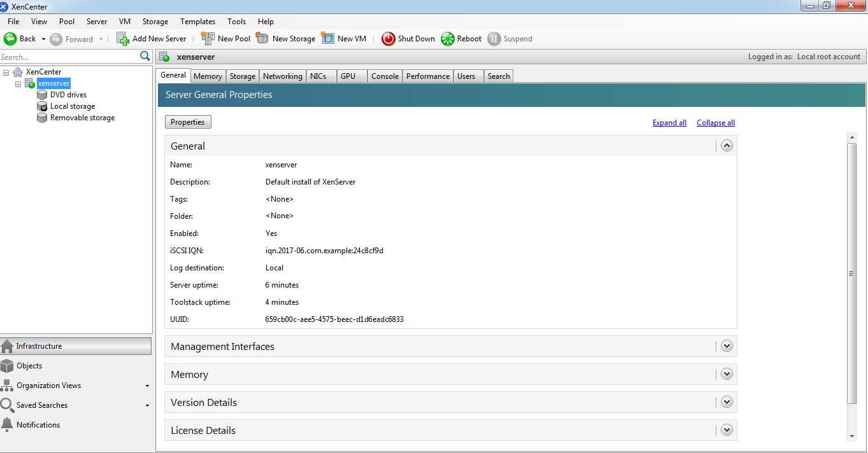Open the Objects view
The height and width of the screenshot is (453, 868).
coord(76,366)
